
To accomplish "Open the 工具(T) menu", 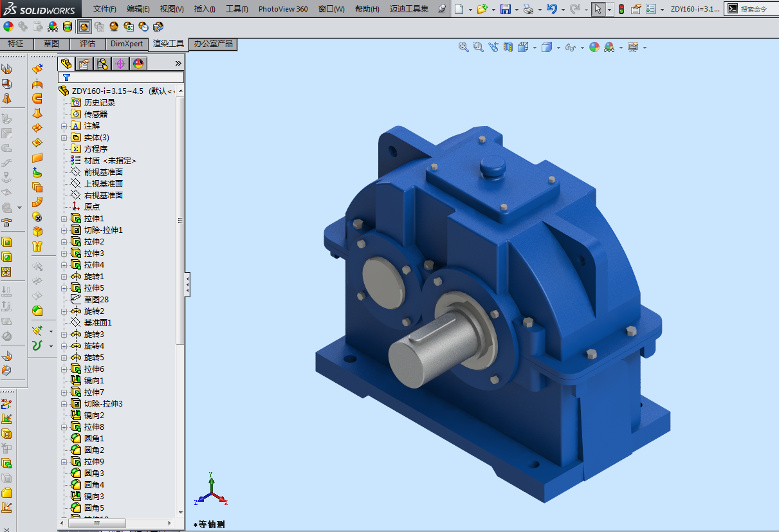I will 237,9.
